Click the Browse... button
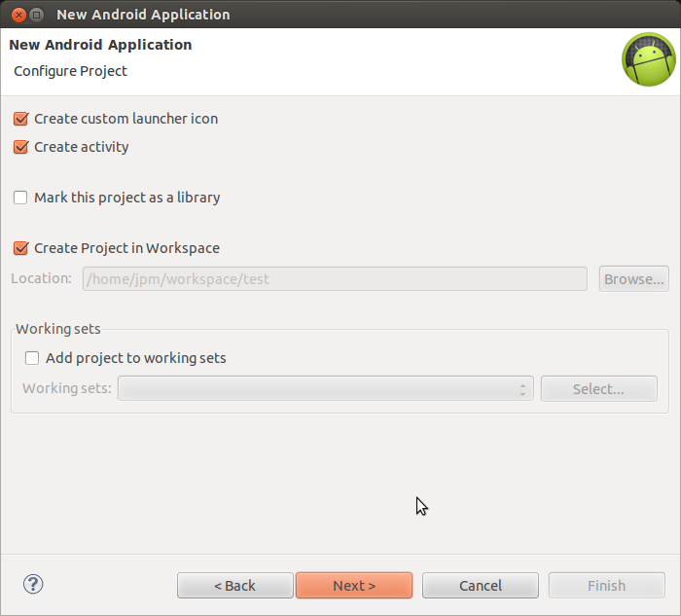The image size is (681, 616). [x=633, y=279]
